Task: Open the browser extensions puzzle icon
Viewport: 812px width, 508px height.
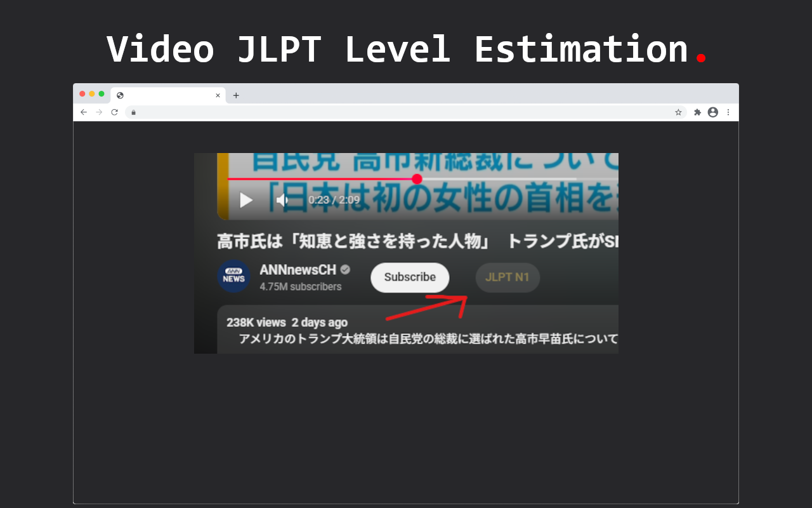Action: click(697, 112)
